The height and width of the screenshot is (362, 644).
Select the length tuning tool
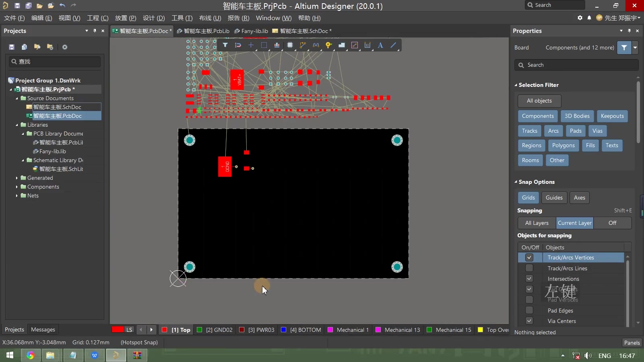(x=316, y=45)
